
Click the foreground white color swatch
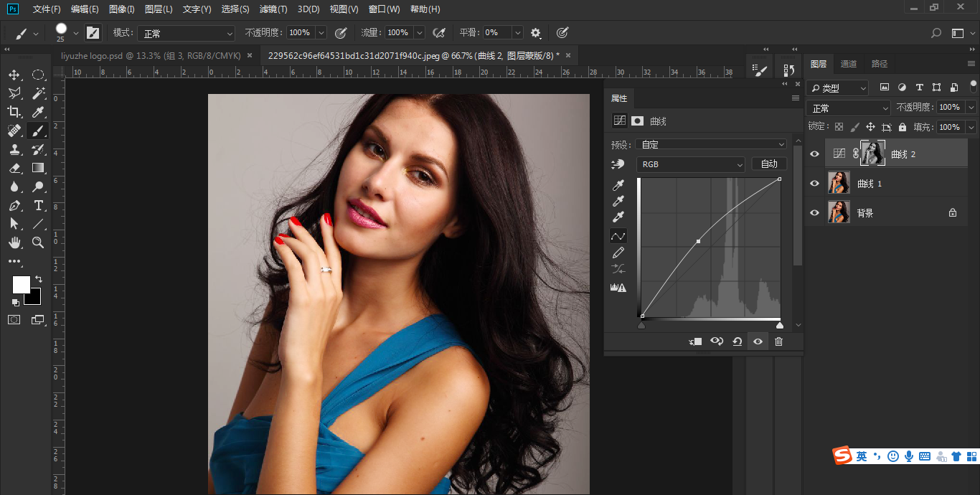pos(20,284)
